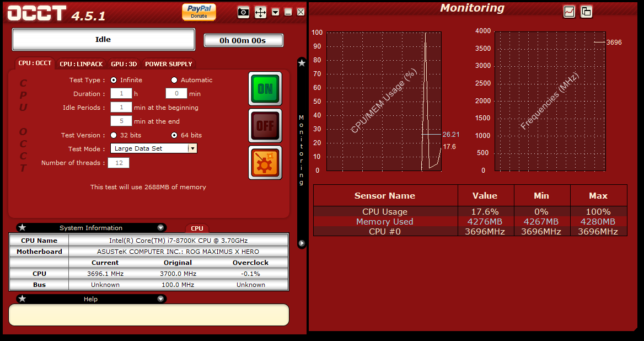
Task: Click the arrow below the Monitoring strip
Action: [302, 243]
